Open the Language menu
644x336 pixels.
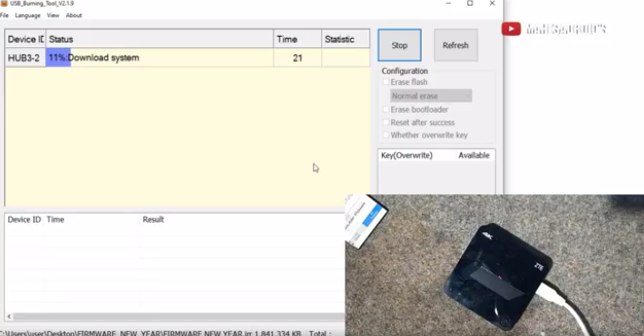coord(27,15)
